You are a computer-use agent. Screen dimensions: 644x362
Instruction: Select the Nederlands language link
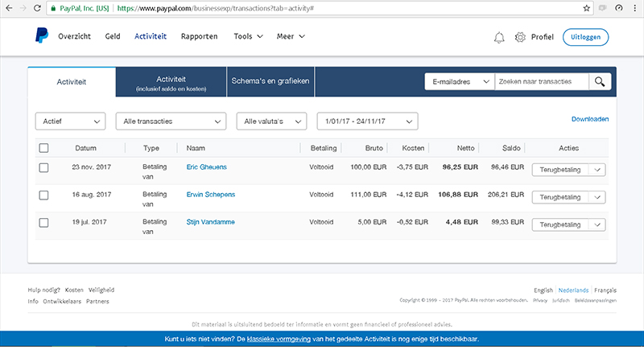pyautogui.click(x=573, y=290)
